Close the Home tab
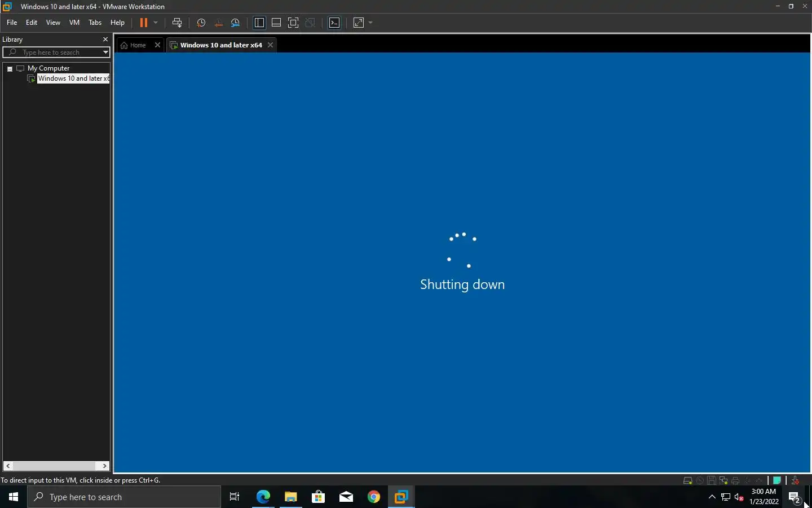Screen dimensions: 812x508 tap(157, 45)
